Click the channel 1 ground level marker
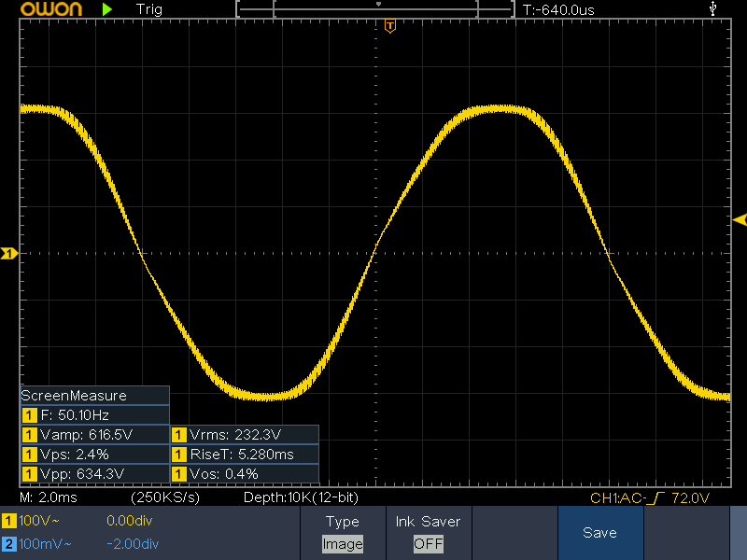This screenshot has height=560, width=747. point(9,253)
